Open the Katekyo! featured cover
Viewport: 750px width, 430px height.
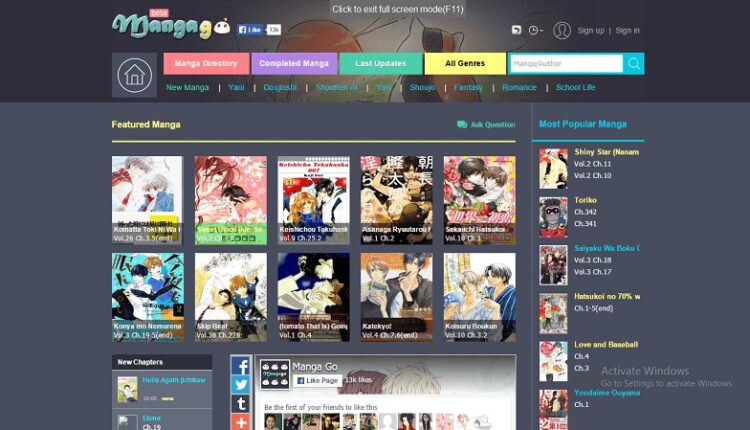[x=397, y=297]
